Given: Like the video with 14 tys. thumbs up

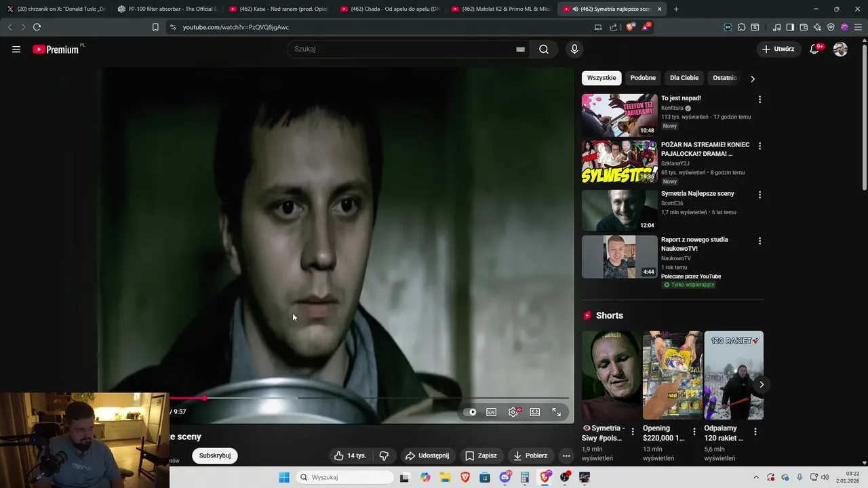Looking at the screenshot, I should pos(350,455).
